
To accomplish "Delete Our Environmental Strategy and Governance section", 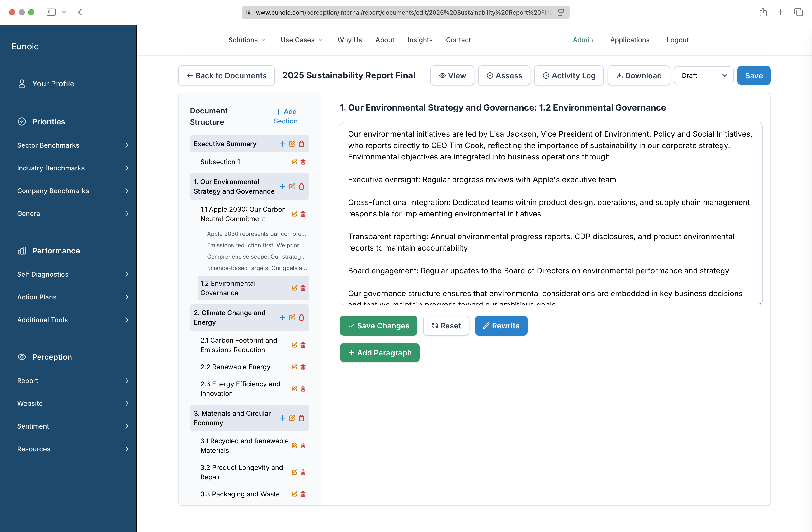I will pyautogui.click(x=302, y=187).
